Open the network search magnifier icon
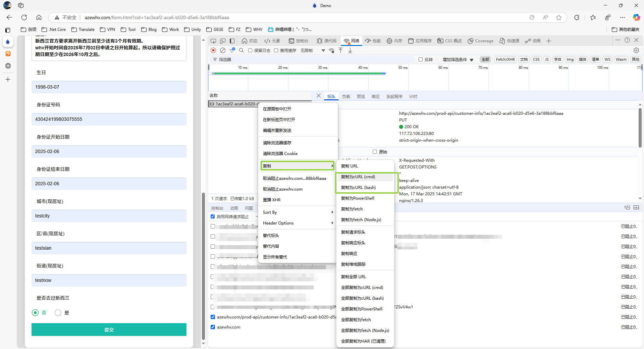The height and width of the screenshot is (349, 644). pos(241,50)
